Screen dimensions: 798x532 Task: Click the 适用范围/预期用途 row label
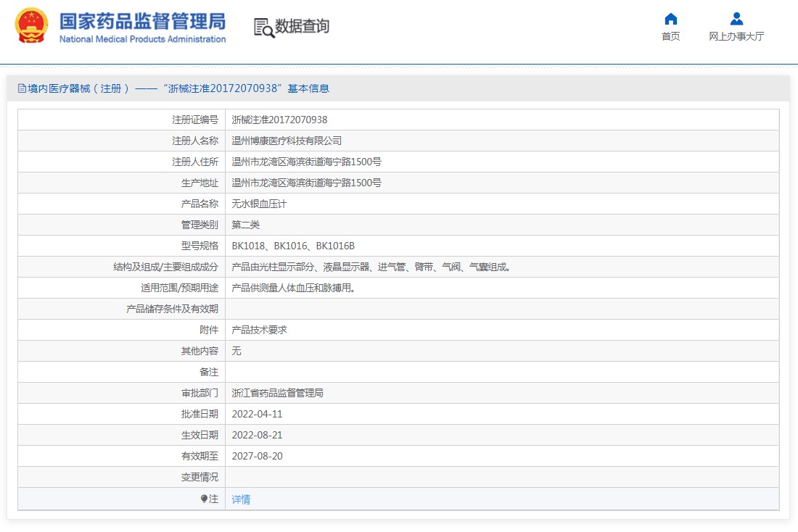tap(180, 288)
